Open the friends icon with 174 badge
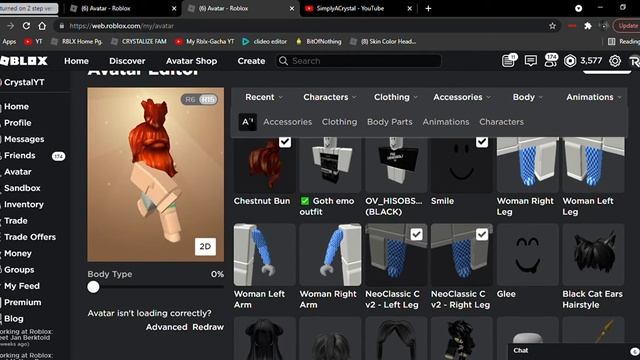Viewport: 640px width, 360px height. pos(551,60)
